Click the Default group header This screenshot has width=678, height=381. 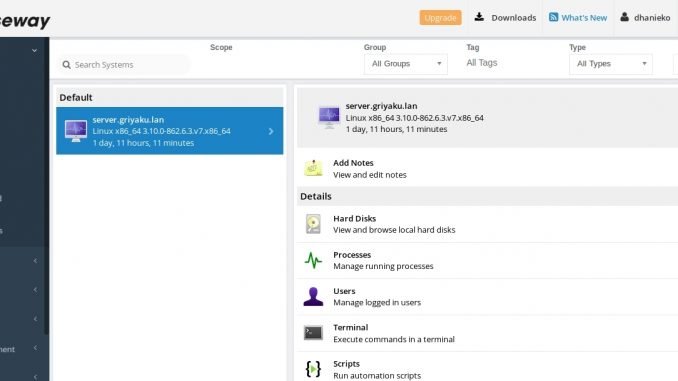point(170,97)
